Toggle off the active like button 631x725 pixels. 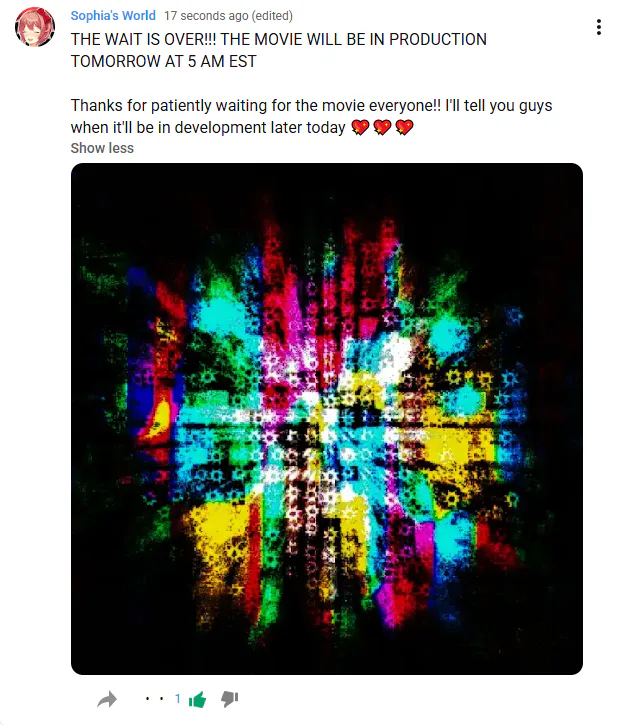[x=197, y=699]
